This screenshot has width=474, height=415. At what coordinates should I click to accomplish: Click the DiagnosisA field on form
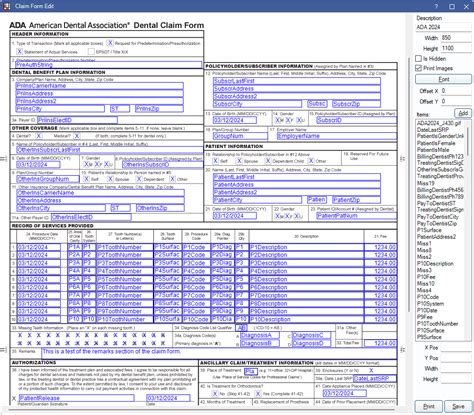coord(260,335)
